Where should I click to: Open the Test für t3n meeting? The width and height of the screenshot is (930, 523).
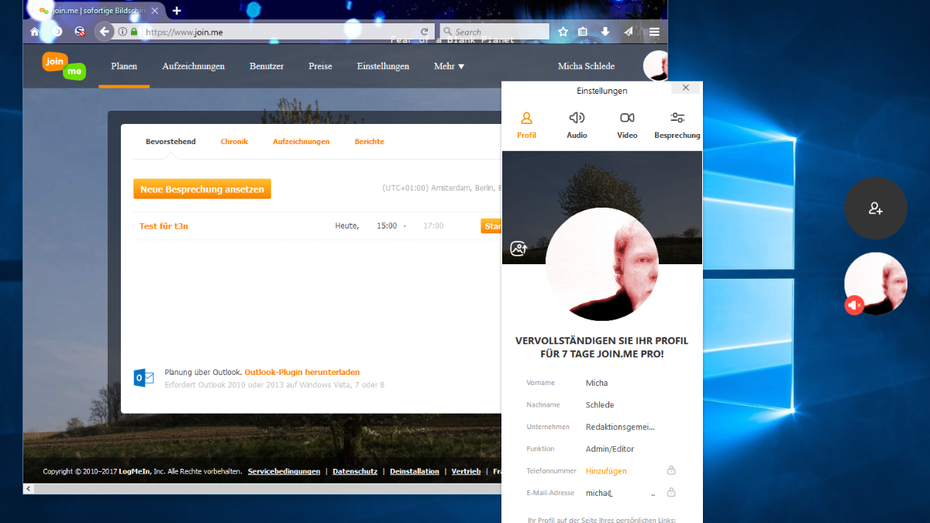point(164,226)
